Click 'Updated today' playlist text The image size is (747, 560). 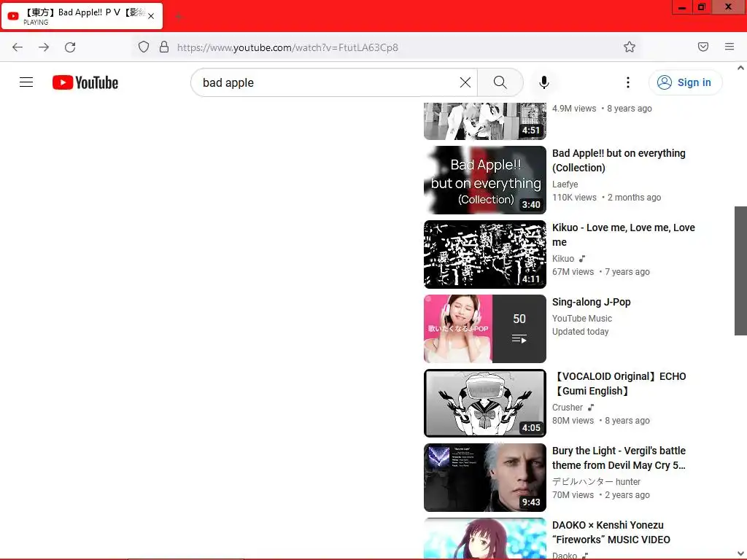pos(580,332)
